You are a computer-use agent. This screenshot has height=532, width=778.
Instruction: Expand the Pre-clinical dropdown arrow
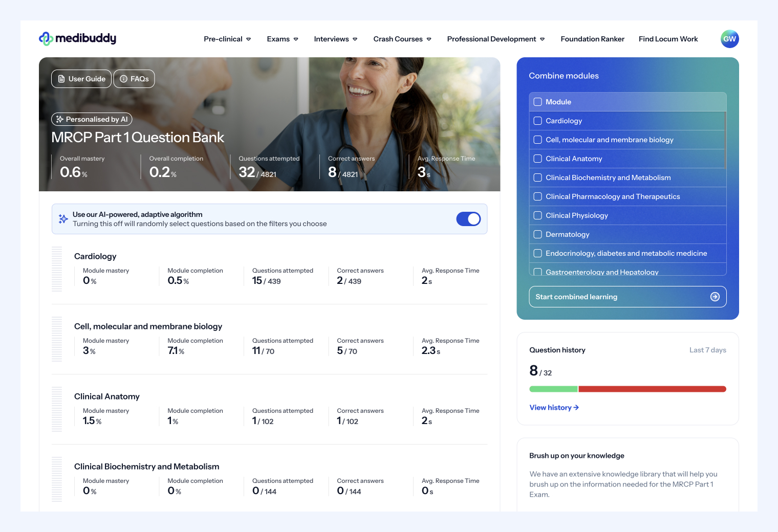pos(249,39)
